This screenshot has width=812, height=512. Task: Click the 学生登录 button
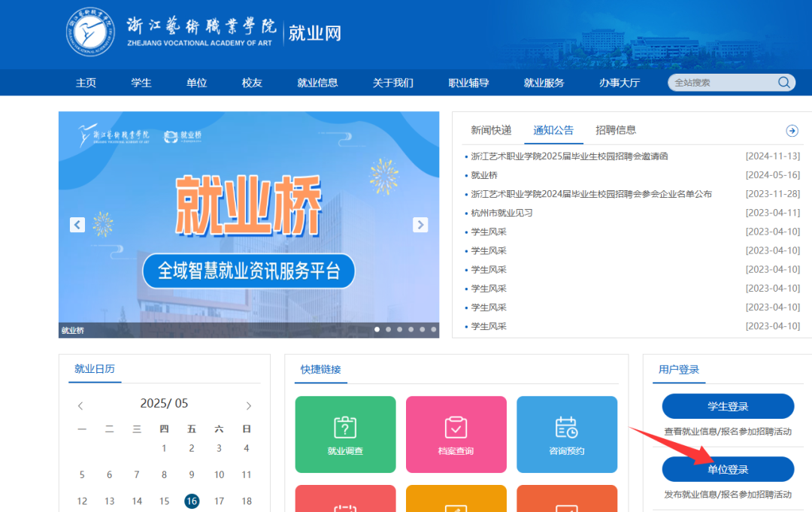click(728, 407)
